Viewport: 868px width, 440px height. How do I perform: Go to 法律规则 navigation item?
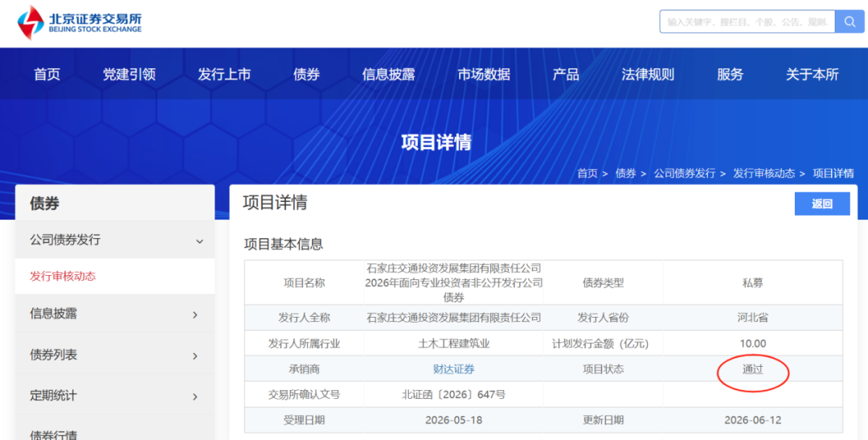648,74
